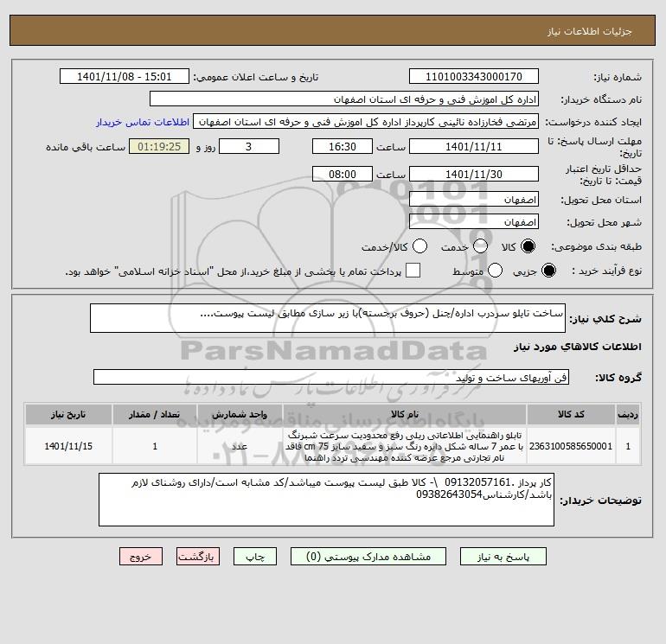The width and height of the screenshot is (666, 644).
Task: Click the چاپ print button
Action: pyautogui.click(x=255, y=557)
